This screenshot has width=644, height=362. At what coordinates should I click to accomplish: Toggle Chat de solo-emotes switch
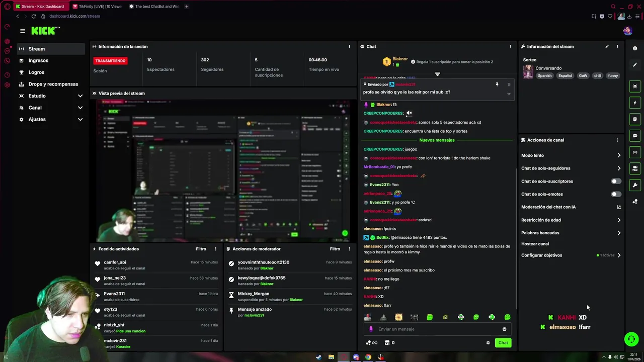pos(616,194)
